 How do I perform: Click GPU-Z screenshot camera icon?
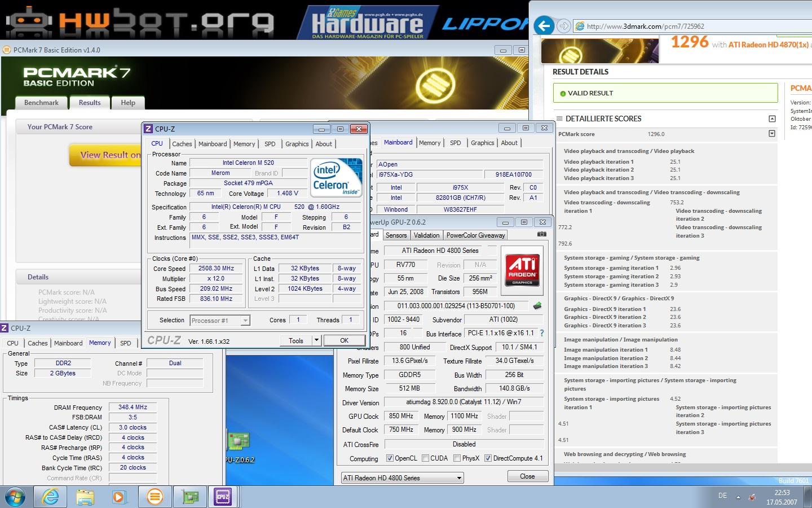[541, 234]
